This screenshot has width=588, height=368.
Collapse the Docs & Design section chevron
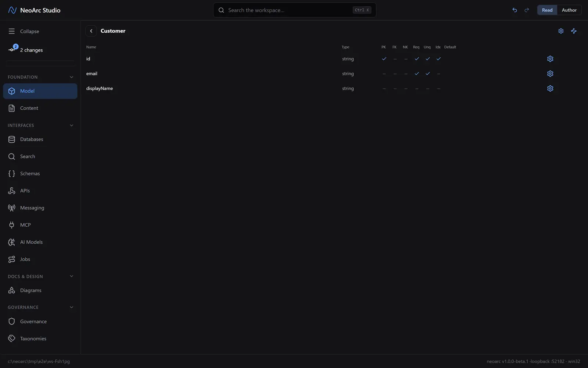pos(71,276)
